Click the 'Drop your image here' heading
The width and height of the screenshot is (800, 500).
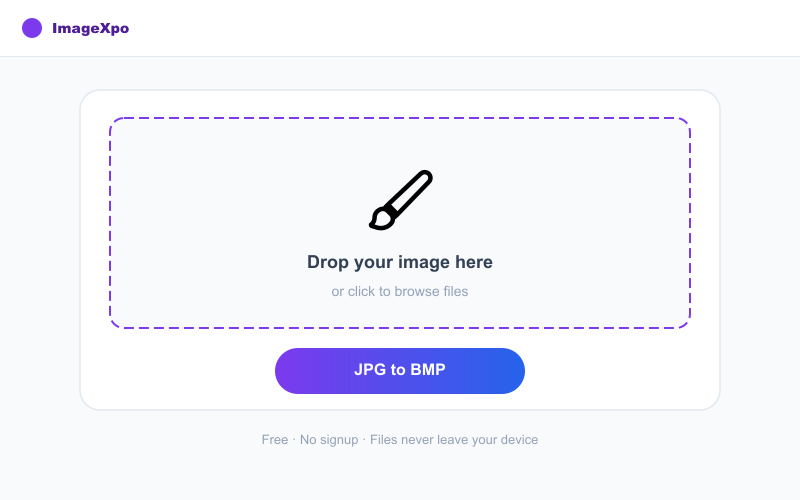pos(399,262)
